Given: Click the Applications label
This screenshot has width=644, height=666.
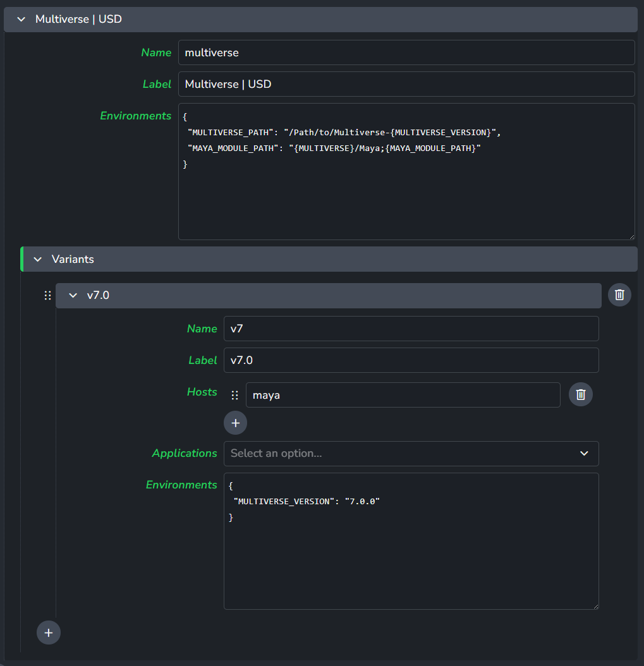Looking at the screenshot, I should pyautogui.click(x=185, y=453).
